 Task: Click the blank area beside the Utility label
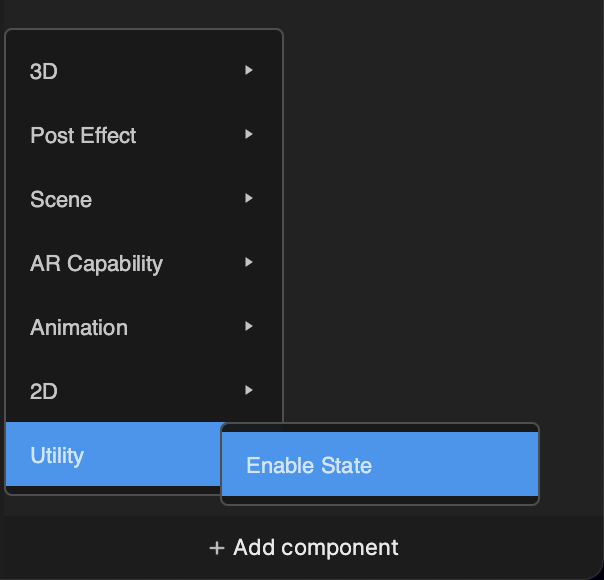[152, 454]
